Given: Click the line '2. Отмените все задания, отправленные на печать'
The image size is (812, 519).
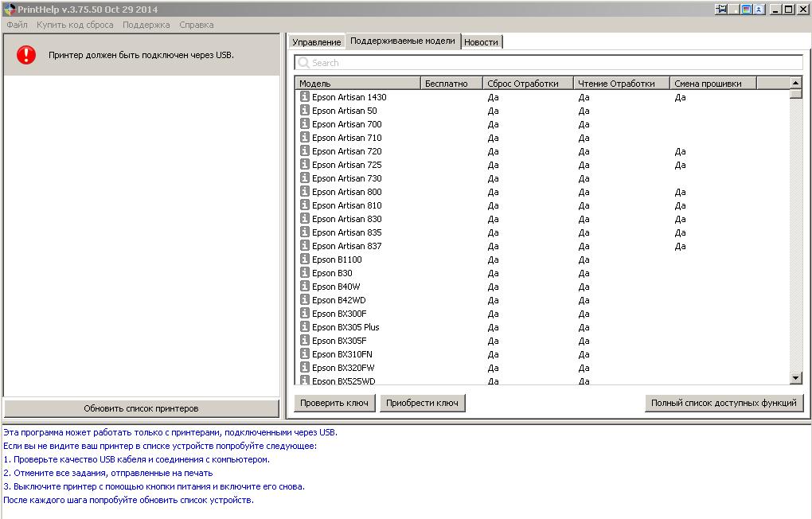Looking at the screenshot, I should 108,473.
